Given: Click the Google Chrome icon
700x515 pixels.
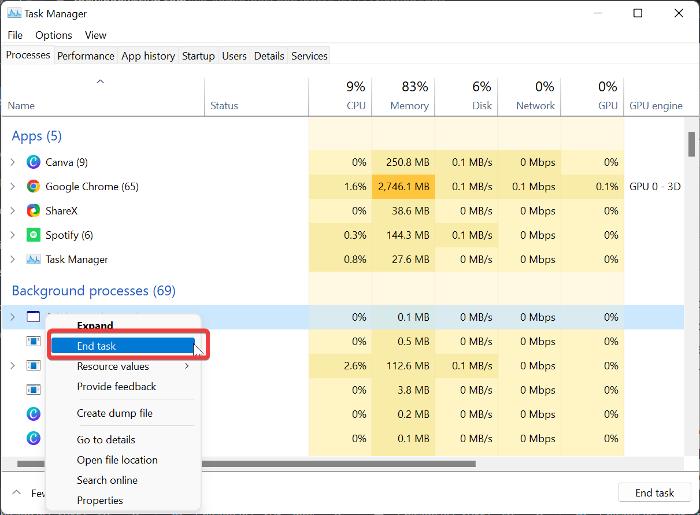Looking at the screenshot, I should point(33,187).
